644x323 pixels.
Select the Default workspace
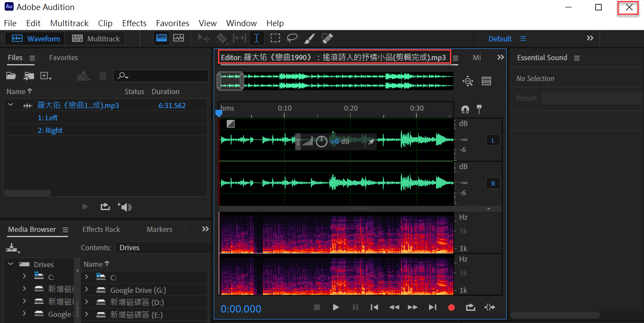(x=500, y=39)
